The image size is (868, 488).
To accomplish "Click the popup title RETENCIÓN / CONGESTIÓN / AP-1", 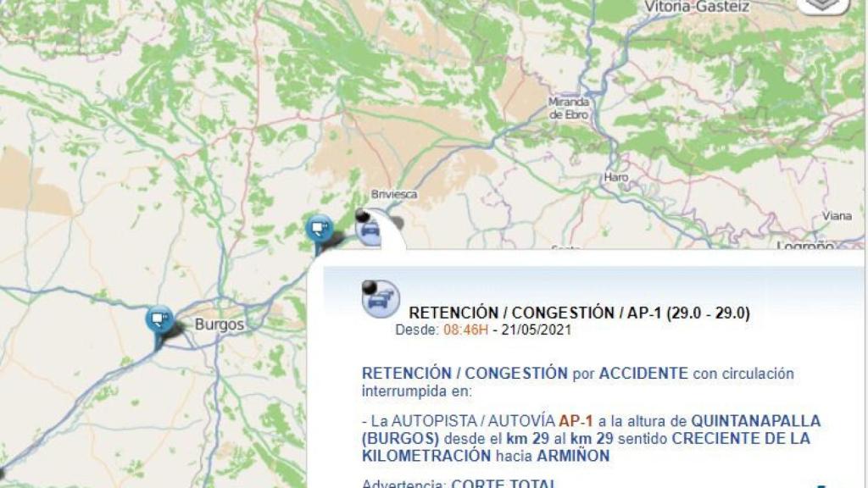I will point(579,313).
